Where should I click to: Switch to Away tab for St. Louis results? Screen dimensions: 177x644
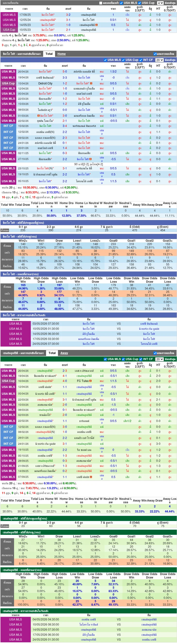64,353
